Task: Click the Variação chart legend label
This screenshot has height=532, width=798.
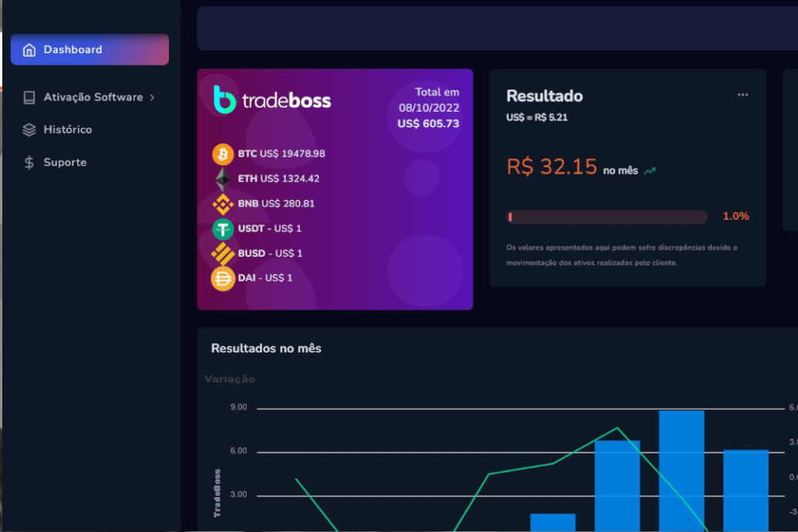Action: [230, 379]
